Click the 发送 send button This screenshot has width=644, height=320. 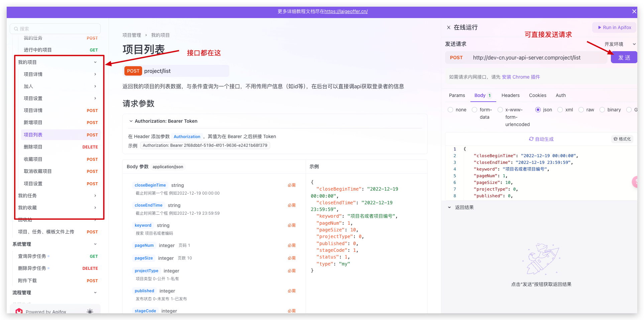click(x=624, y=57)
